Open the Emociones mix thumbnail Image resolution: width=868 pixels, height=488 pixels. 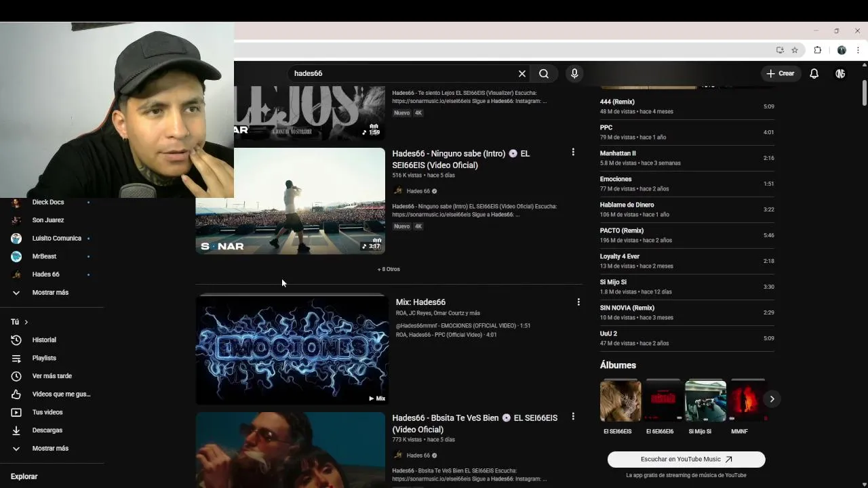pos(292,349)
